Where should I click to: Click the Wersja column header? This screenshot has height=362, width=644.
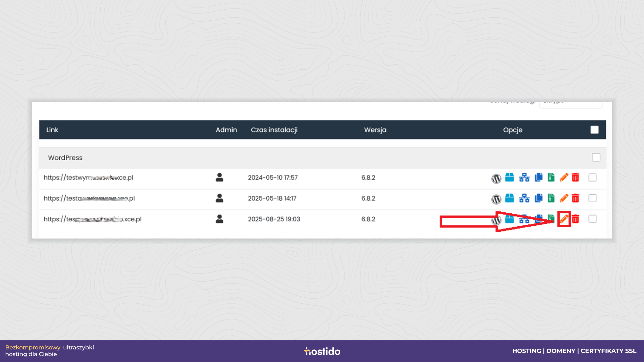375,130
